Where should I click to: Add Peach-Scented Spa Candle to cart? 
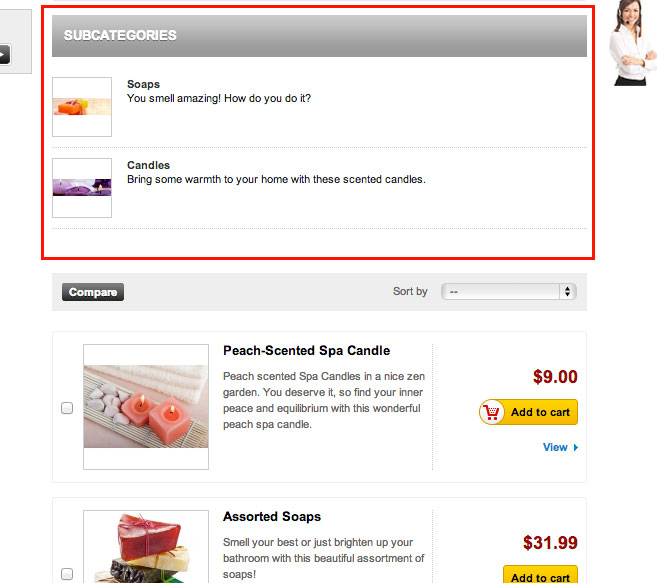528,412
